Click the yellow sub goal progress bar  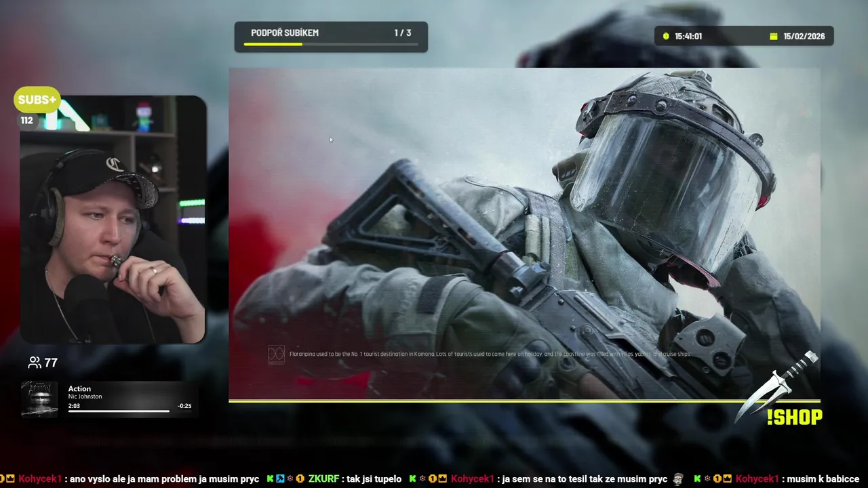point(332,45)
